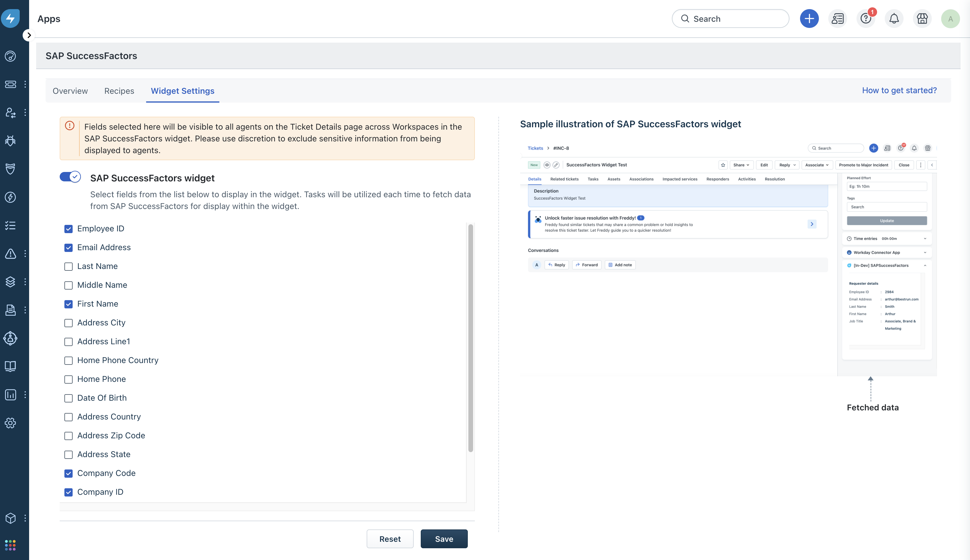Expand the left sidebar with arrow button
The width and height of the screenshot is (970, 560).
click(29, 35)
